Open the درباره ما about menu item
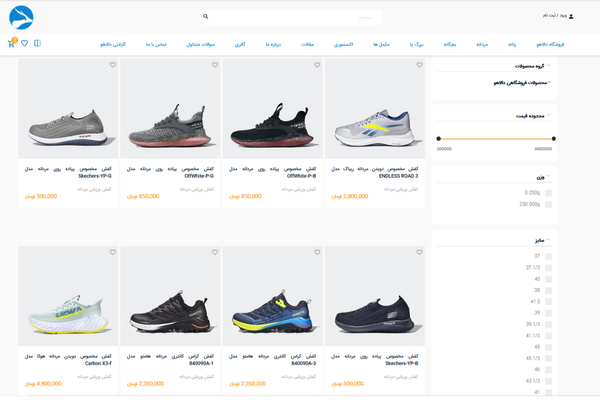Viewport: 600px width, 400px height. 273,44
